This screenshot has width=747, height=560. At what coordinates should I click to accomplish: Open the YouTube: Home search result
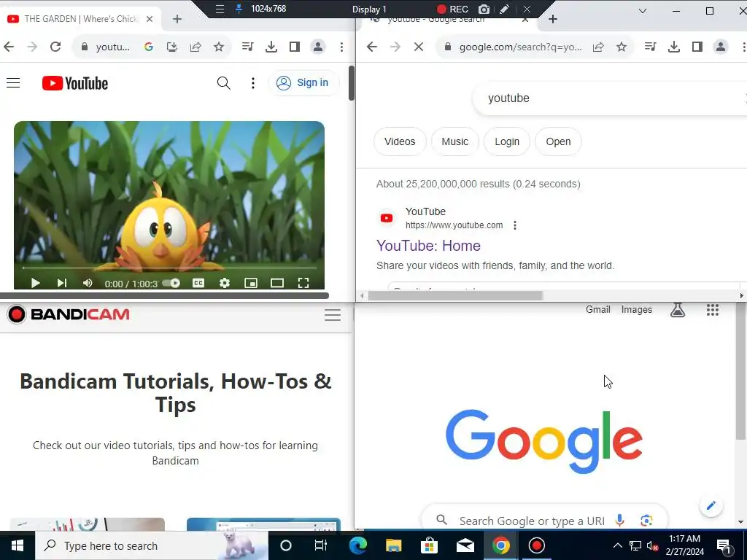pyautogui.click(x=428, y=246)
